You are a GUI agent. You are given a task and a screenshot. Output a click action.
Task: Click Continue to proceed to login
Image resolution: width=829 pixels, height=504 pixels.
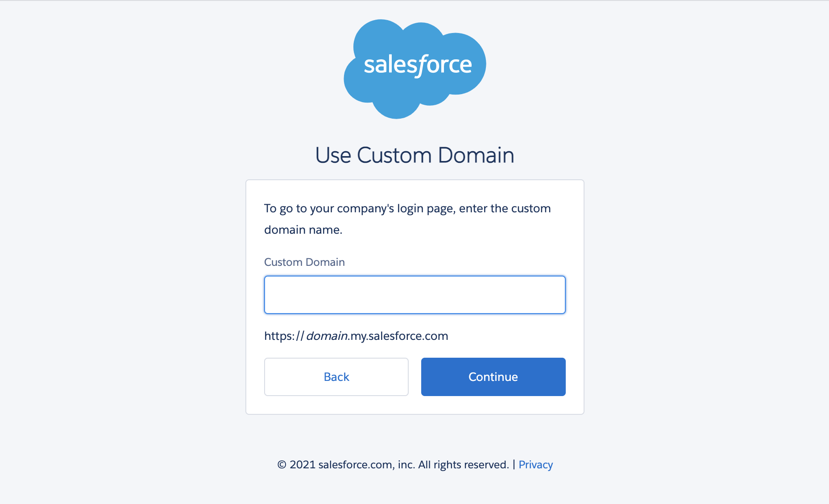pyautogui.click(x=493, y=376)
